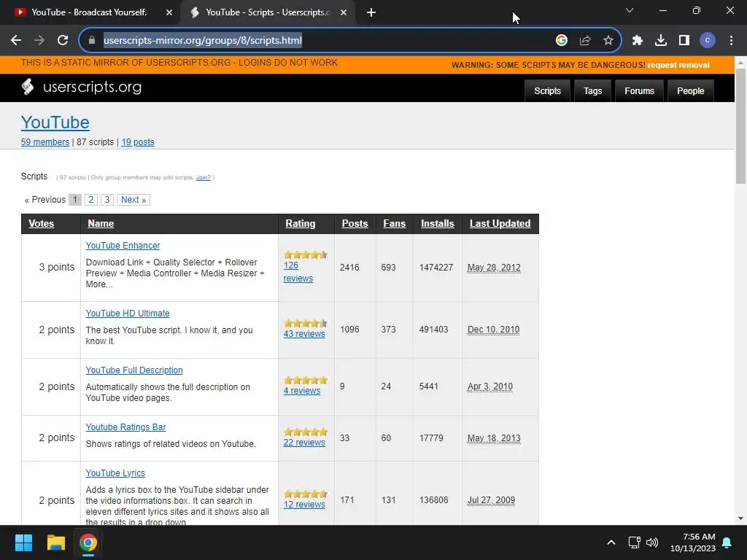Open the Chrome downloads icon

tap(661, 41)
